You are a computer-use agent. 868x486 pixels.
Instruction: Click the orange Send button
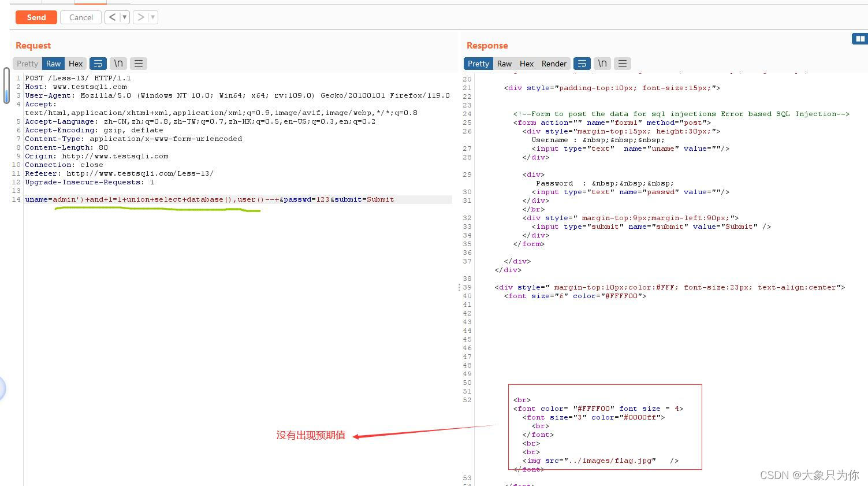[x=36, y=17]
